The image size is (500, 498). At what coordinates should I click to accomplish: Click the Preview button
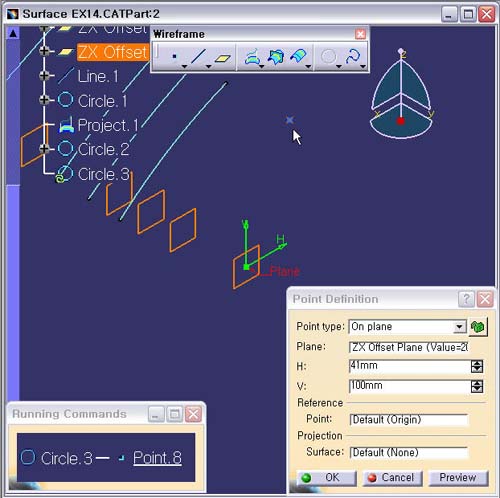click(458, 478)
